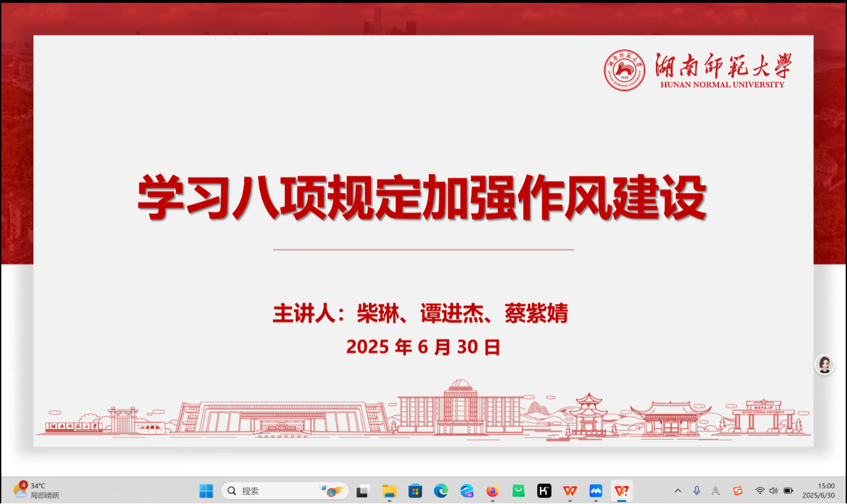Open the Windows Start menu
Viewport: 847px width, 504px height.
tap(206, 491)
